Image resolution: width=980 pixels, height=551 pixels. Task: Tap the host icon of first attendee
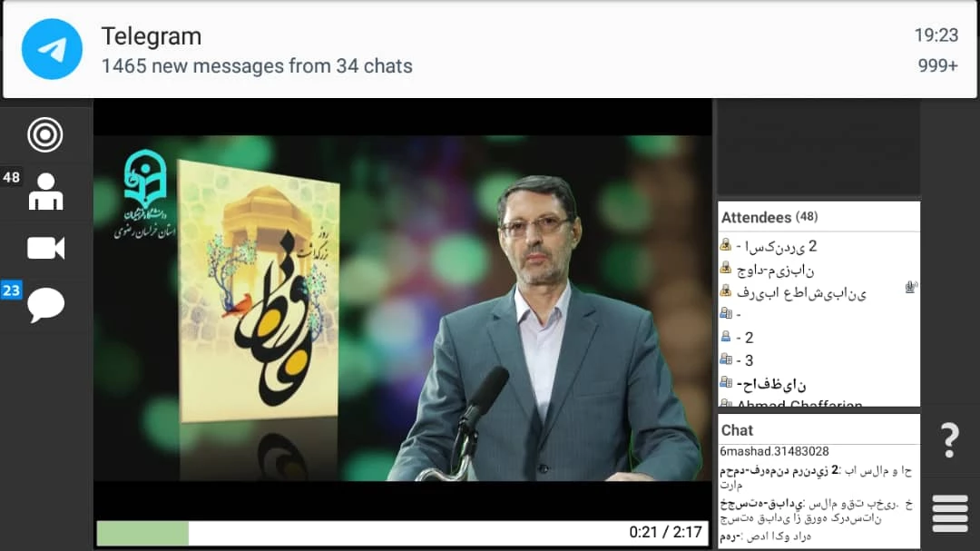coord(725,245)
